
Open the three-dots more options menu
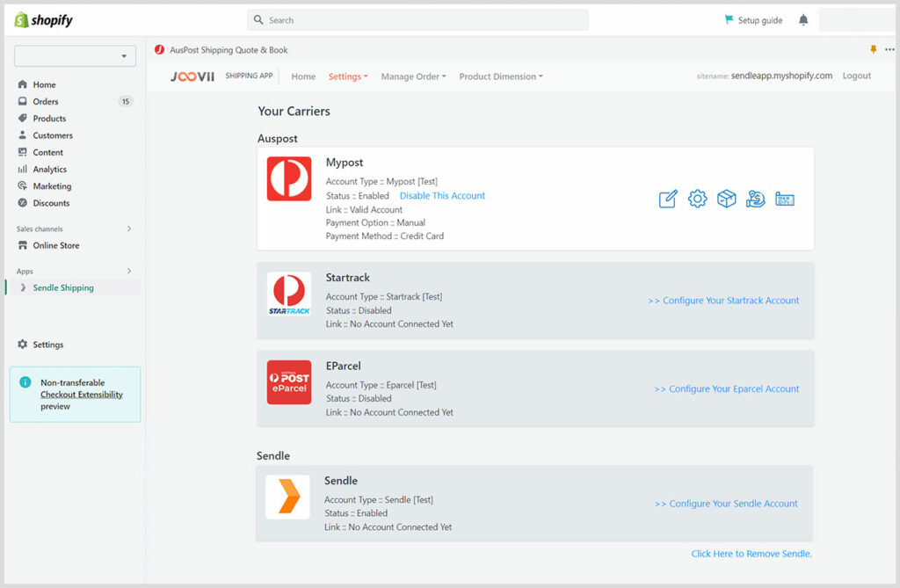(x=889, y=49)
